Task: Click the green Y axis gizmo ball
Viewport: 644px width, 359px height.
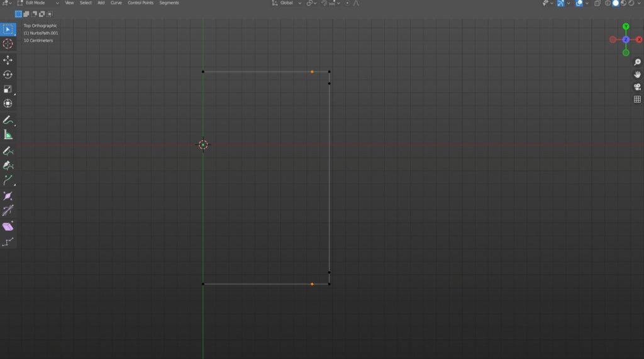Action: (x=626, y=27)
